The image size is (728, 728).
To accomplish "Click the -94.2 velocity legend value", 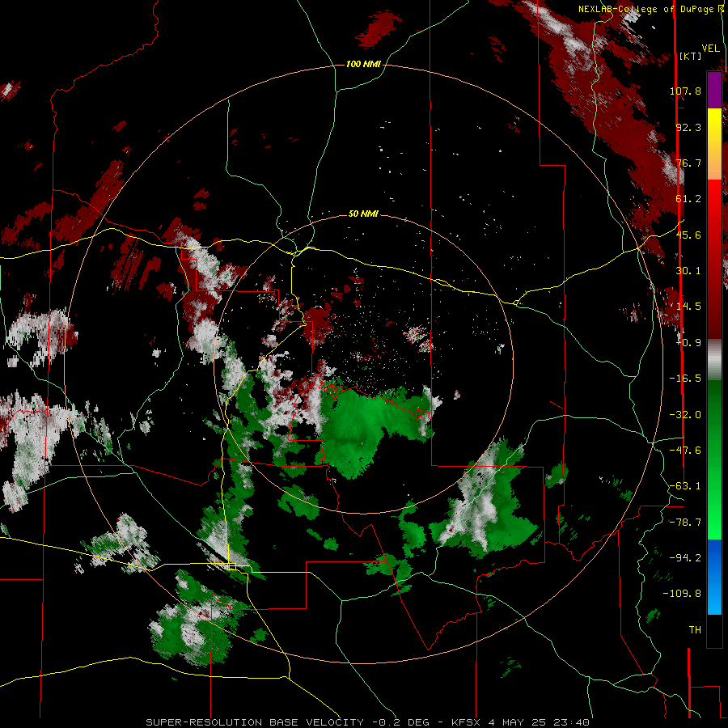I will tap(685, 557).
